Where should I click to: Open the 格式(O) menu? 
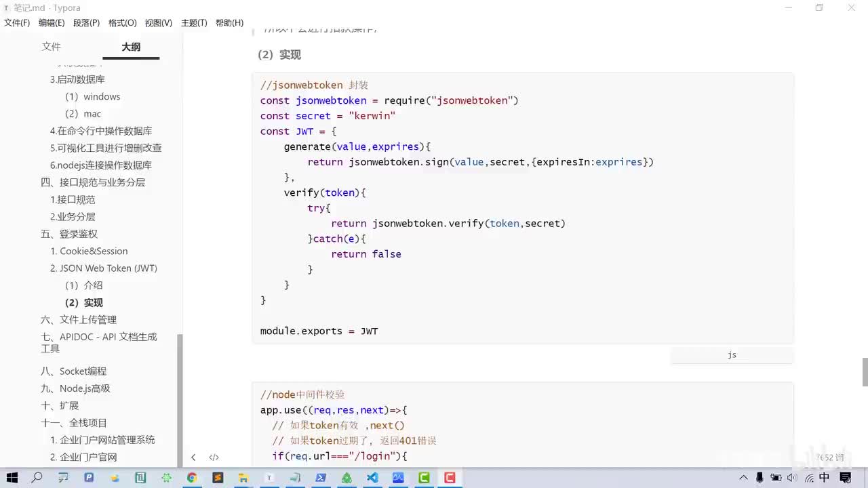122,23
